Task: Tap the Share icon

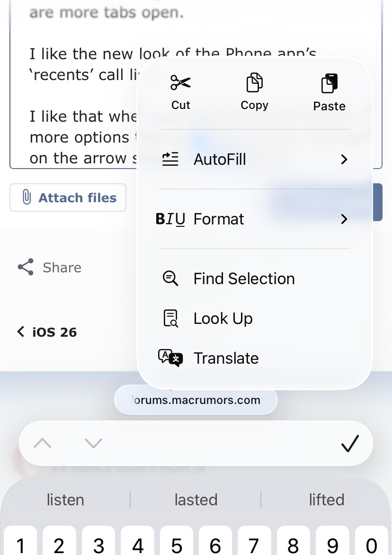Action: (26, 268)
